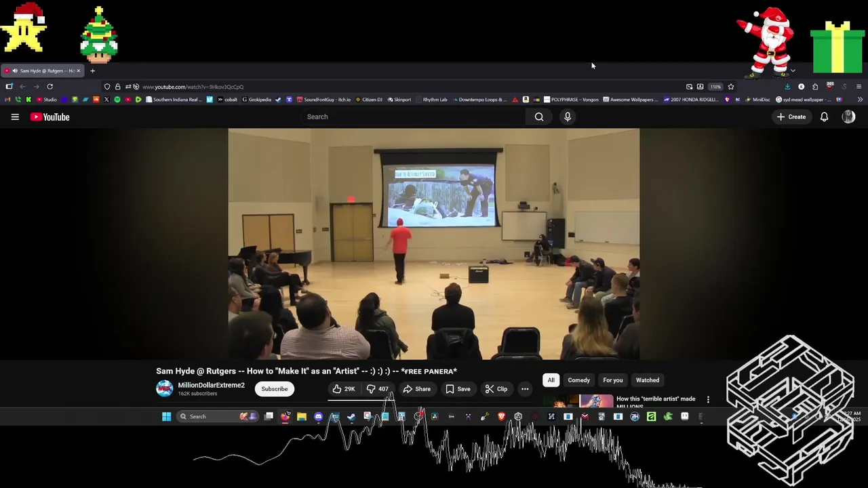This screenshot has height=488, width=868.
Task: Open the MiniDisc bookmark
Action: 757,100
